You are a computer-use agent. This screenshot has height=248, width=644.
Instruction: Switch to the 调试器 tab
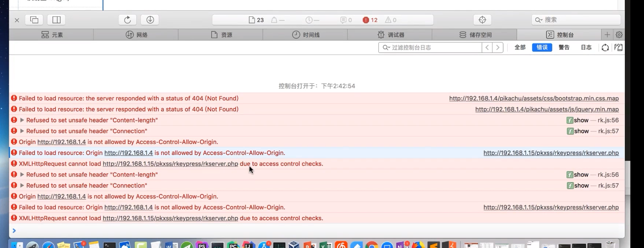391,35
